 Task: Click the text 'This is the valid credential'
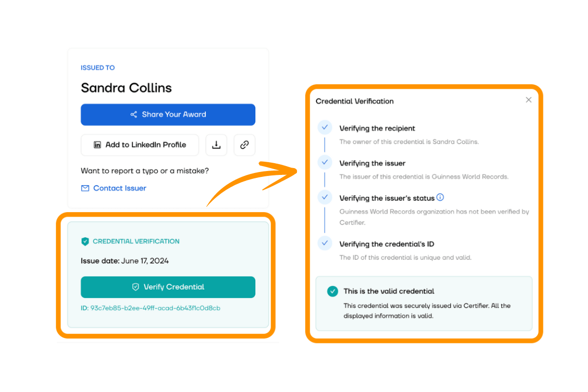click(389, 291)
